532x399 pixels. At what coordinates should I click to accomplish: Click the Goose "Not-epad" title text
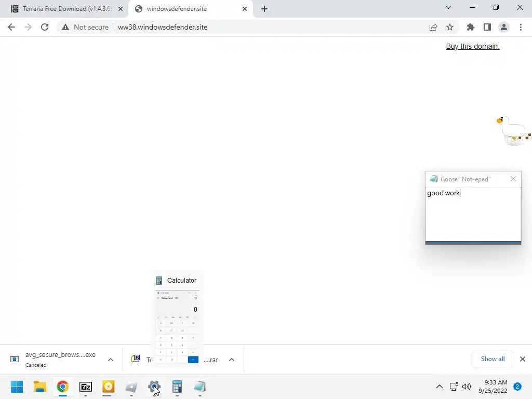(x=465, y=179)
